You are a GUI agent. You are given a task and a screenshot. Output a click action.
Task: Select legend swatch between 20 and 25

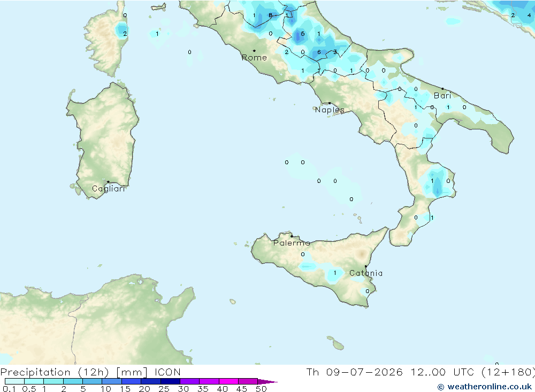151,381
